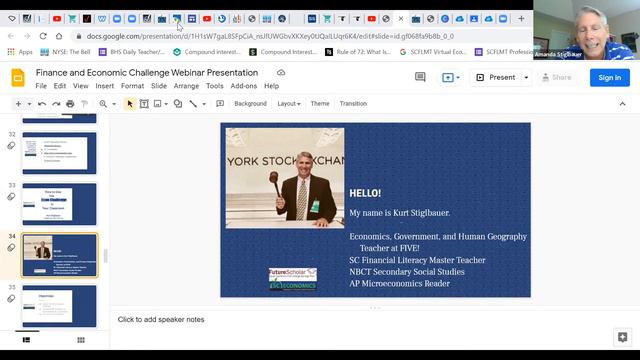Image resolution: width=640 pixels, height=360 pixels.
Task: Select slide 32 thumbnail
Action: pyautogui.click(x=60, y=153)
